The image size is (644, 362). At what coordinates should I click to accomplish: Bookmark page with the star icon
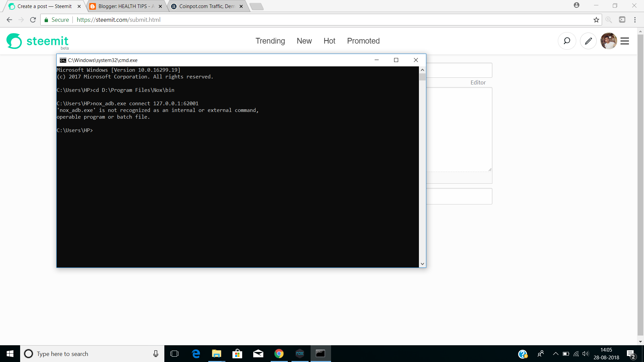click(596, 20)
